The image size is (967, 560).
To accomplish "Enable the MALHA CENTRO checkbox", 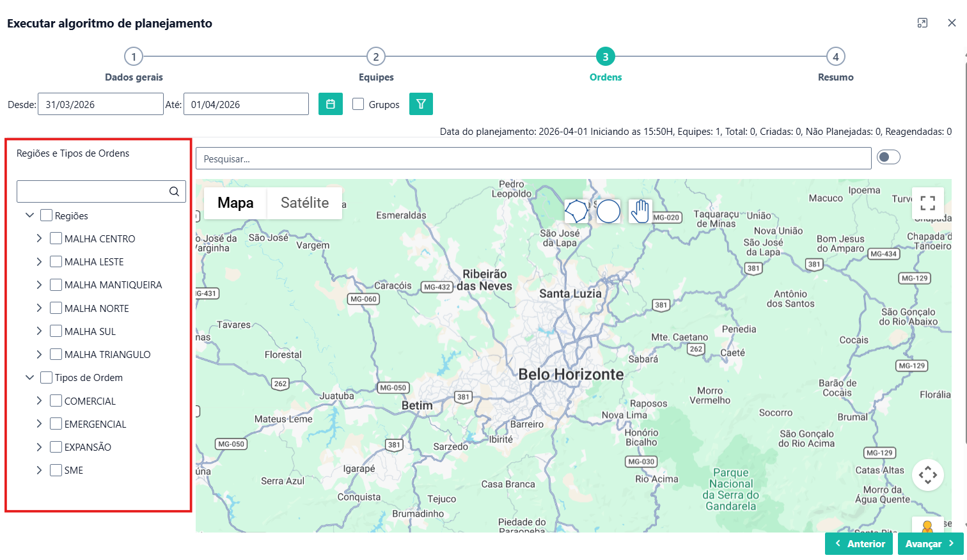I will click(56, 238).
